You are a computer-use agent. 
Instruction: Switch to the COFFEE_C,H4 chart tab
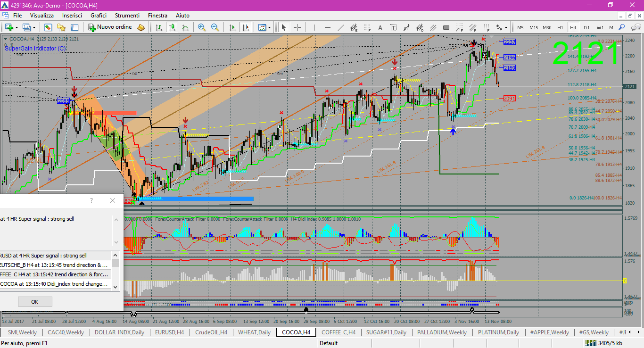[339, 332]
